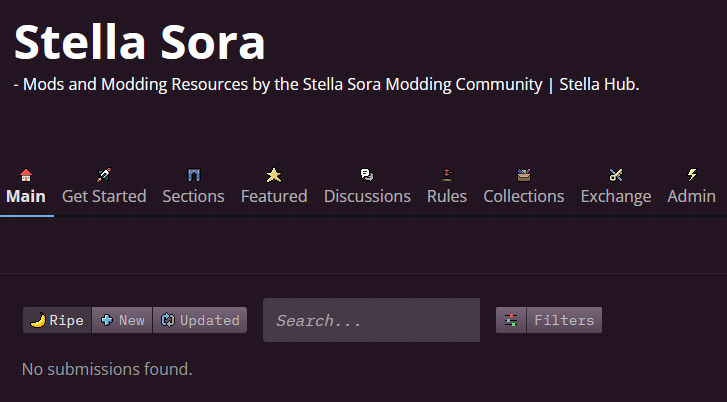Sort submissions by Updated
727x402 pixels.
coord(200,320)
